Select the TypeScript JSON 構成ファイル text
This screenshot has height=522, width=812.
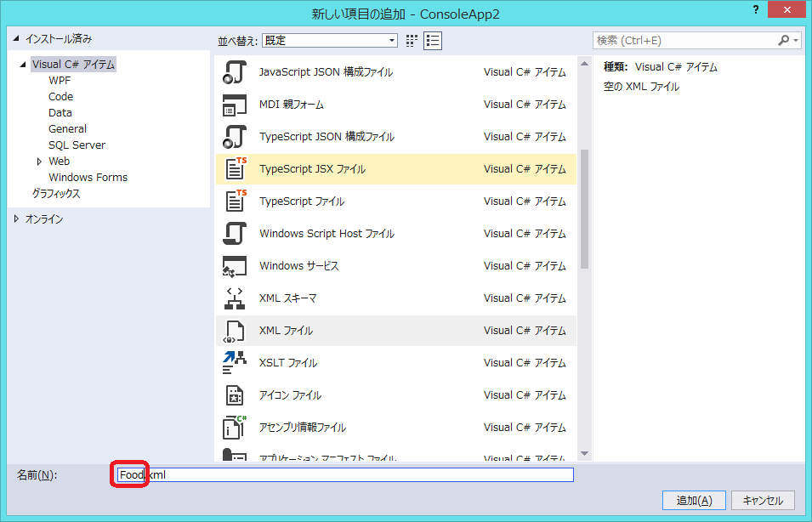[x=327, y=137]
